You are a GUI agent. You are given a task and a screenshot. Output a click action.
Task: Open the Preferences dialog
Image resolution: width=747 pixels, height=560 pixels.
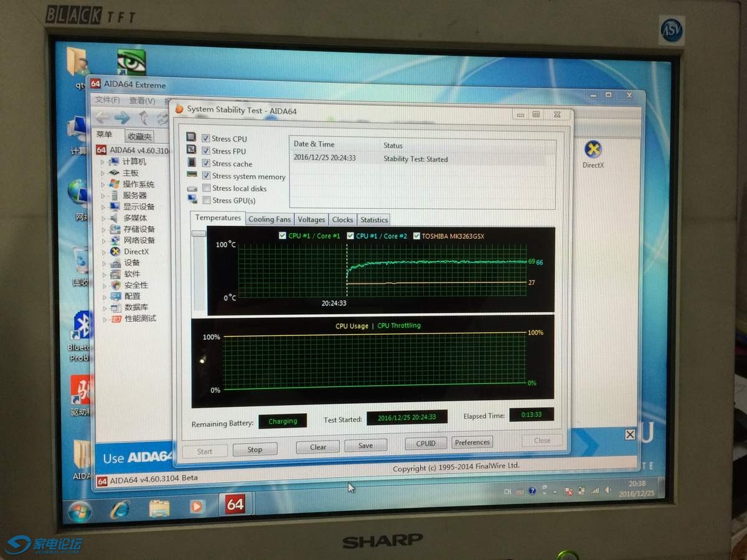click(x=472, y=442)
